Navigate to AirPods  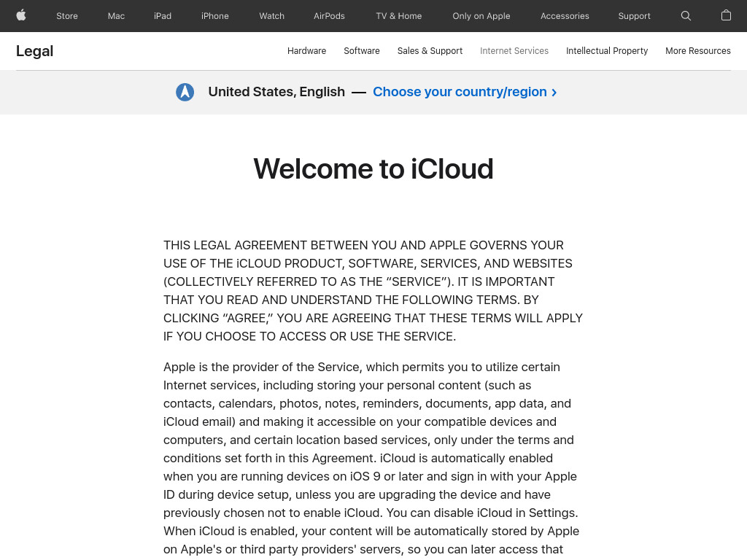tap(329, 16)
